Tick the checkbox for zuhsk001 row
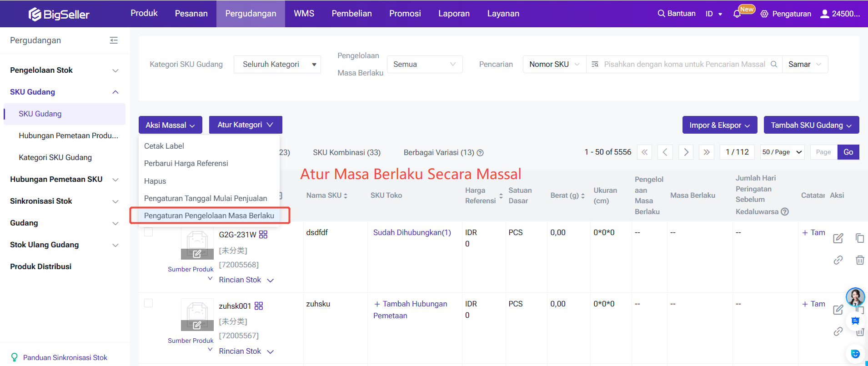Screen dimensions: 868x366 point(149,303)
